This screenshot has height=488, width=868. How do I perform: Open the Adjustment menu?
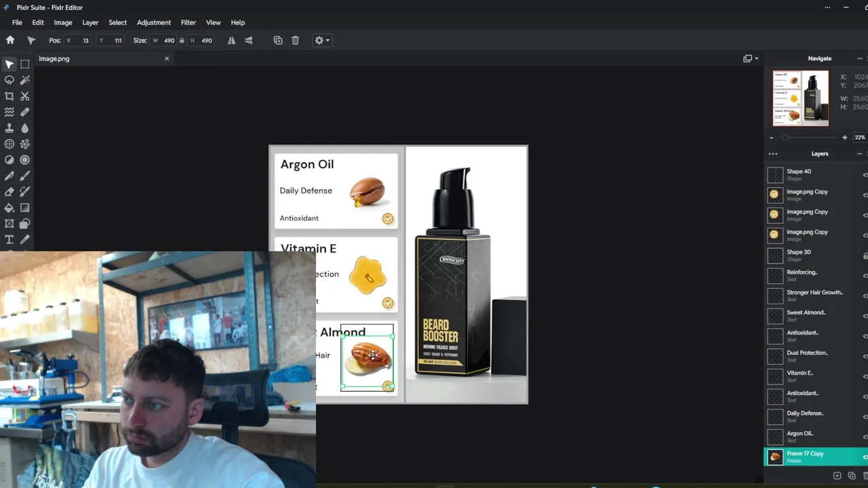tap(154, 22)
